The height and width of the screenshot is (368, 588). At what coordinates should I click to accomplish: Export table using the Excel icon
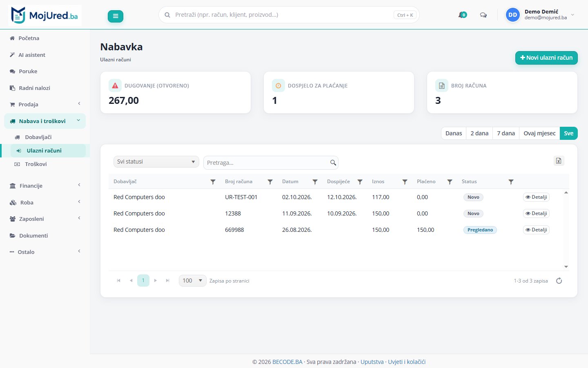pyautogui.click(x=559, y=161)
